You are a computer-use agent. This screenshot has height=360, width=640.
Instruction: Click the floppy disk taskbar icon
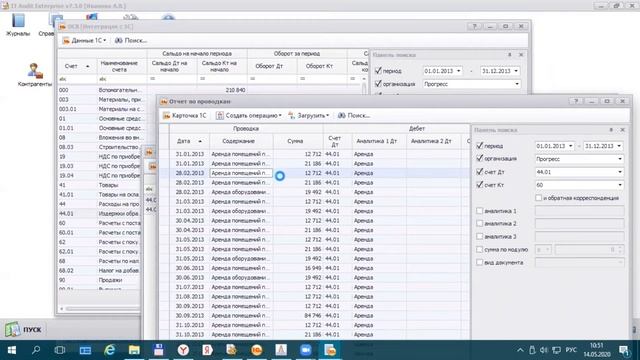pos(158,350)
